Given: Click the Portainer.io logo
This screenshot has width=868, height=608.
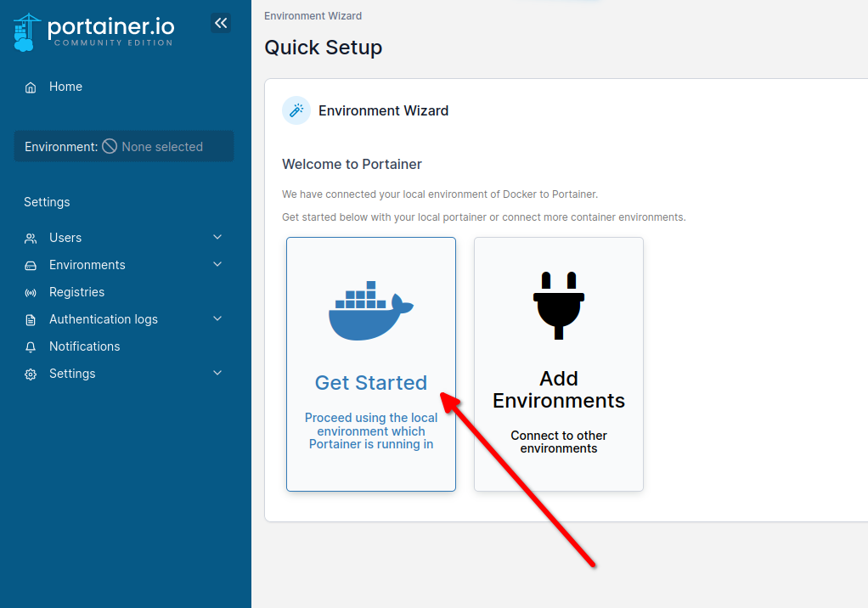Looking at the screenshot, I should coord(93,32).
